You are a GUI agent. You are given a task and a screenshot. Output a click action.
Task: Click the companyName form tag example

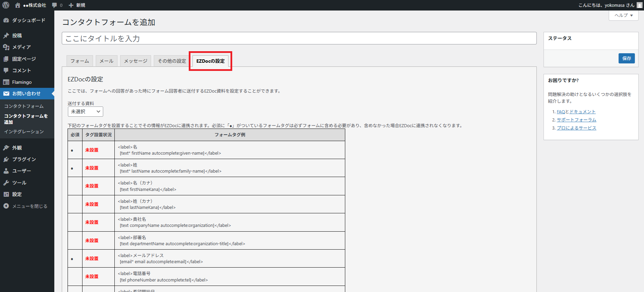coord(174,222)
